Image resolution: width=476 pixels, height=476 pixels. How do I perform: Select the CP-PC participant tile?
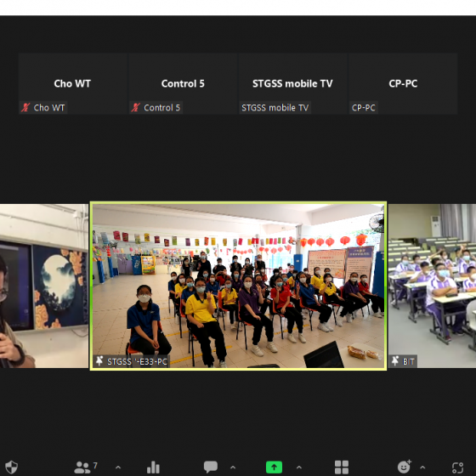tap(403, 84)
